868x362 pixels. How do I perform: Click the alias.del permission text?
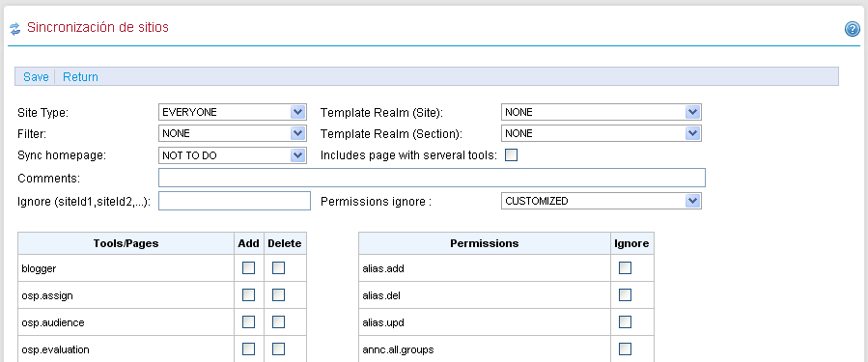pyautogui.click(x=381, y=295)
